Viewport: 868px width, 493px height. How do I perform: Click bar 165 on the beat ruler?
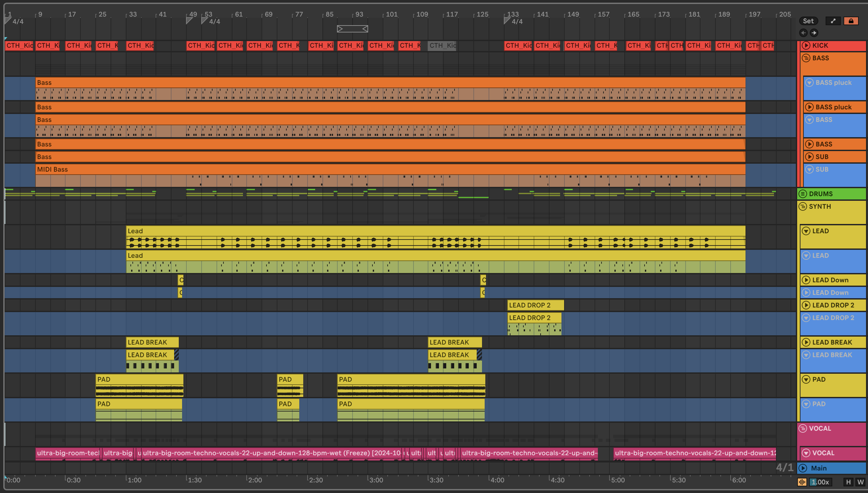pyautogui.click(x=633, y=14)
